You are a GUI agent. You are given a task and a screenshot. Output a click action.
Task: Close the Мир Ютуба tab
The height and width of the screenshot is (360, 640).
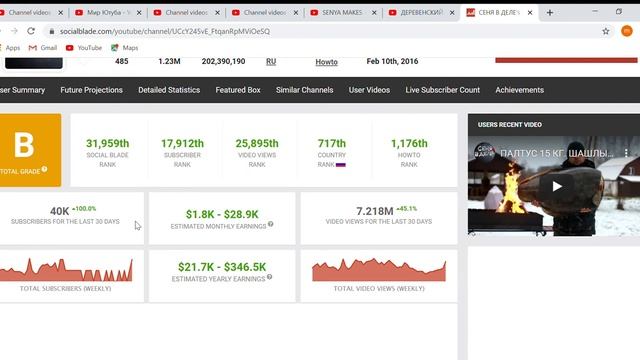[x=139, y=13]
